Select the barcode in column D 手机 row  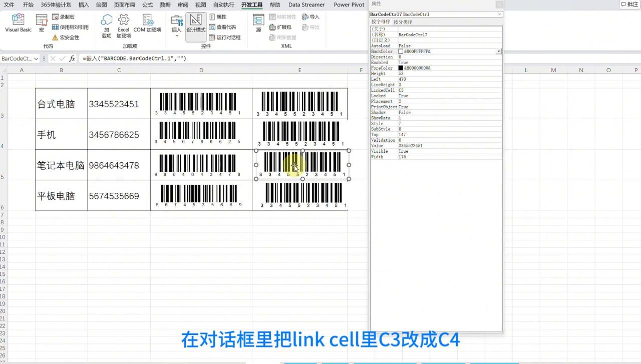pos(198,133)
